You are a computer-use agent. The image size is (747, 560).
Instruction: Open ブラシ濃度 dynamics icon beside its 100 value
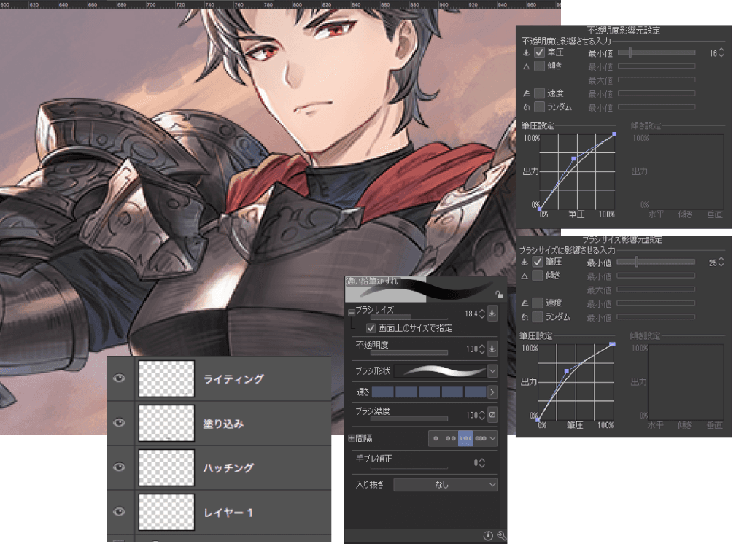click(492, 415)
